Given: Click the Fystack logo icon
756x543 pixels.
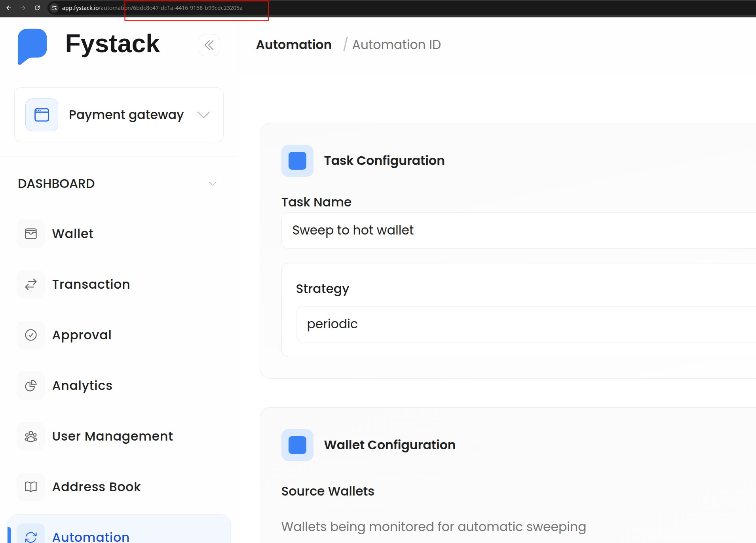Looking at the screenshot, I should coord(32,45).
